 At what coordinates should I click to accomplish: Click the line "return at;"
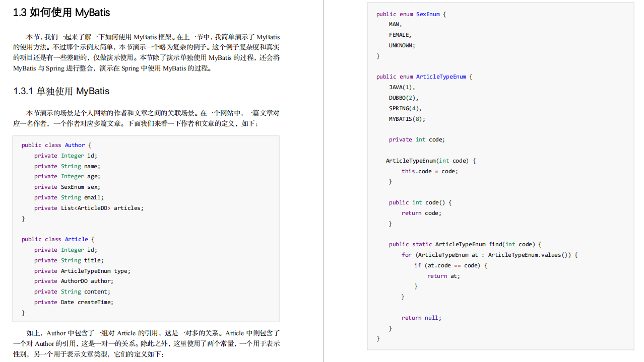(443, 276)
